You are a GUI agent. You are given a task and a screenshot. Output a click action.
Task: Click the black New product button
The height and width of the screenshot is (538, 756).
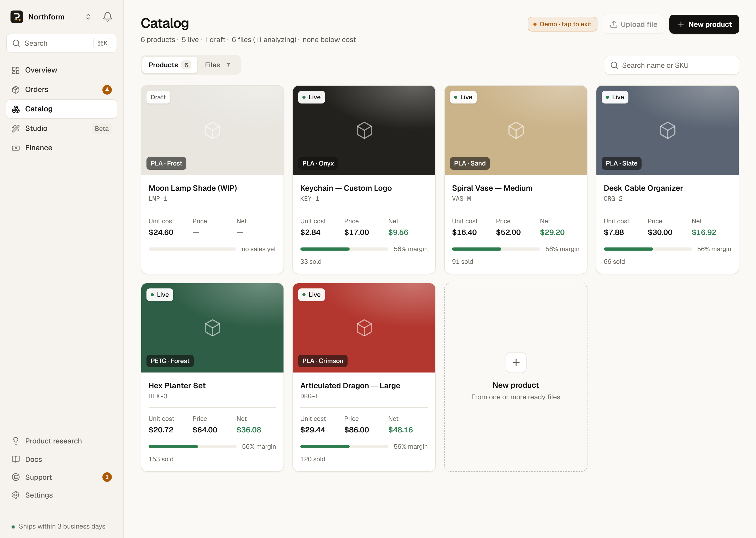[x=704, y=24]
